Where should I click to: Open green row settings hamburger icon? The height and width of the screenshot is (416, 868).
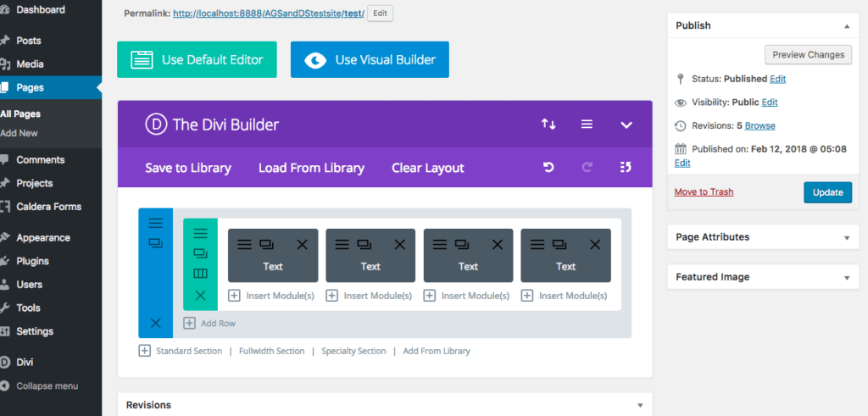[x=200, y=234]
